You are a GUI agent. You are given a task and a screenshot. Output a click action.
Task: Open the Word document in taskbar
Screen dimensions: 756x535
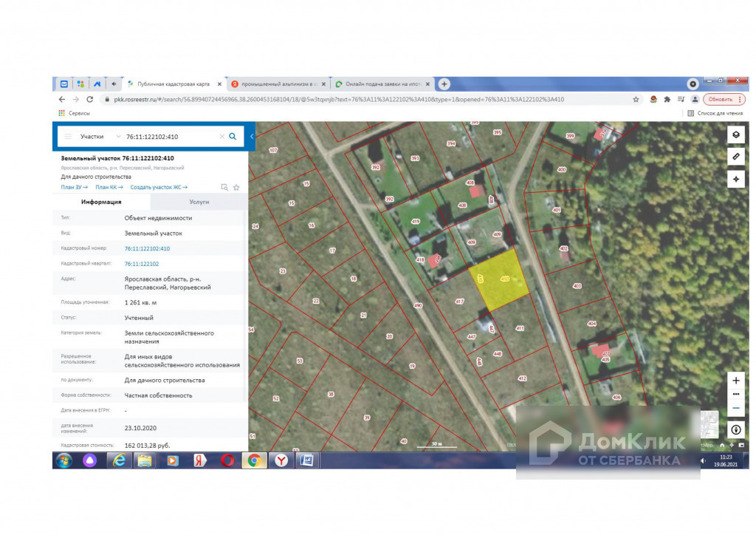pos(307,460)
